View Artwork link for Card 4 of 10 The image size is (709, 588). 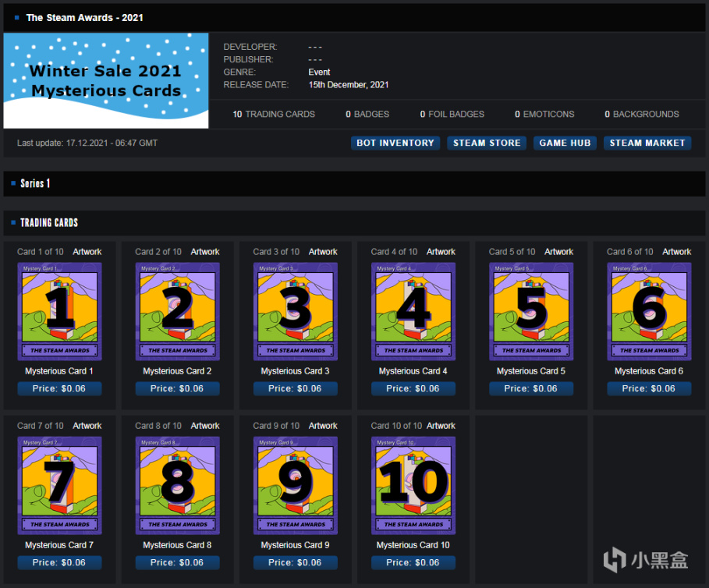441,252
